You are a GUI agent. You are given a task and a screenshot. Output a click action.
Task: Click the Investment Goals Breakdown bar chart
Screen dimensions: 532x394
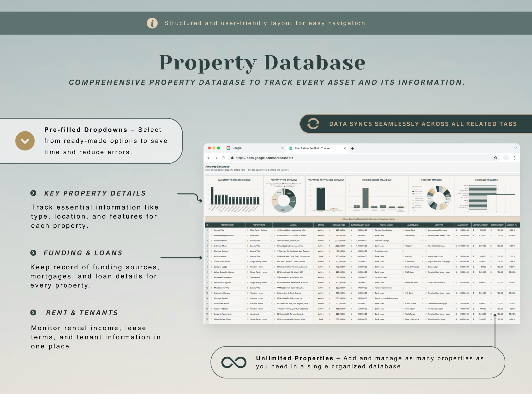[x=234, y=196]
